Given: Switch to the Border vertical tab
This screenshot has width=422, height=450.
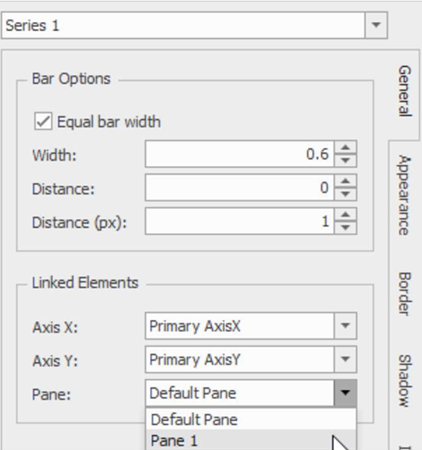Looking at the screenshot, I should pos(404,294).
